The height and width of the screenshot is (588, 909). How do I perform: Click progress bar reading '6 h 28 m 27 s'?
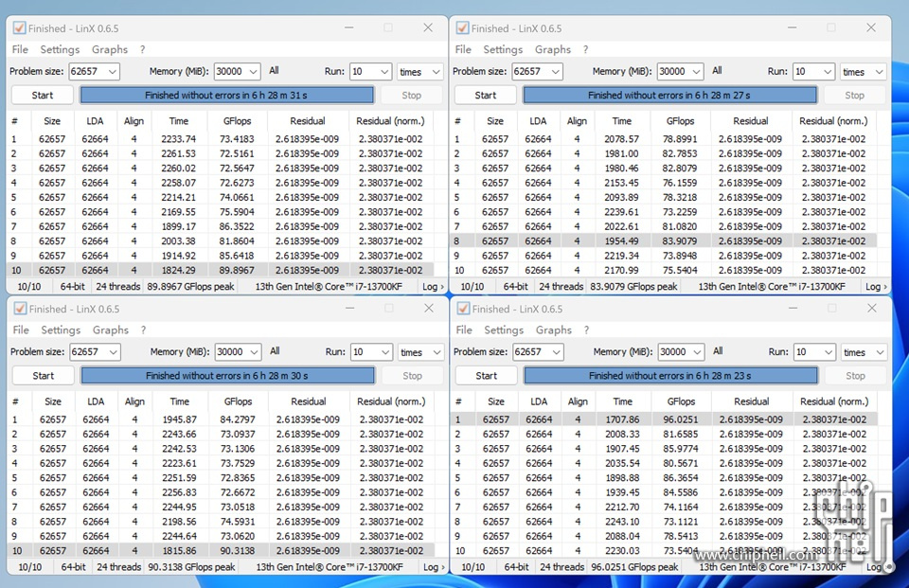coord(669,95)
